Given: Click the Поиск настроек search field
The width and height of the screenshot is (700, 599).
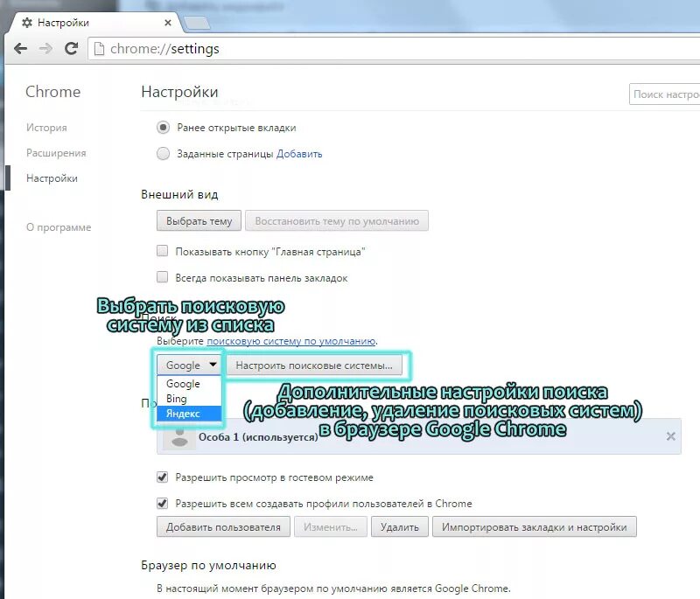Looking at the screenshot, I should tap(664, 94).
